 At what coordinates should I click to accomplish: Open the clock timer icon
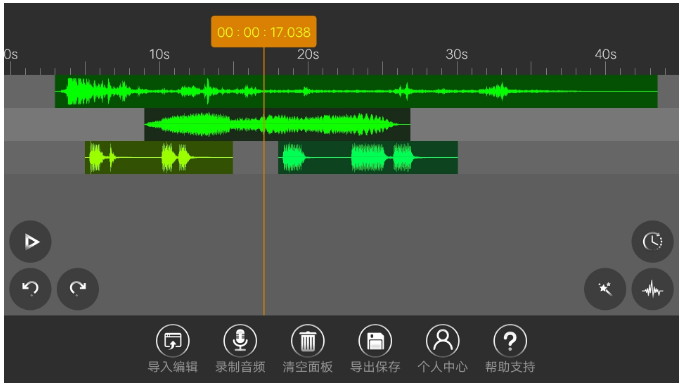pyautogui.click(x=652, y=241)
